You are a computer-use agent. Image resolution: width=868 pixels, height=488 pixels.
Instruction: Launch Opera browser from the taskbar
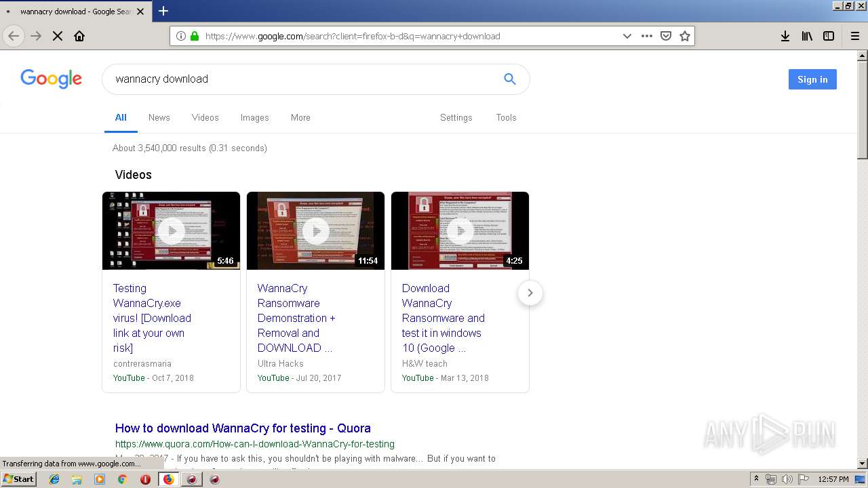point(145,479)
